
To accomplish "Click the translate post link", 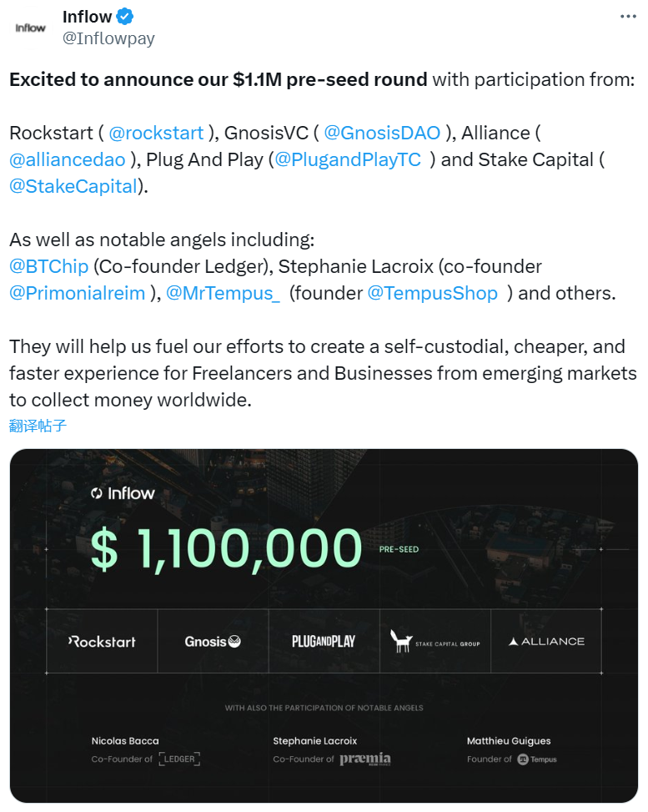I will pyautogui.click(x=38, y=426).
